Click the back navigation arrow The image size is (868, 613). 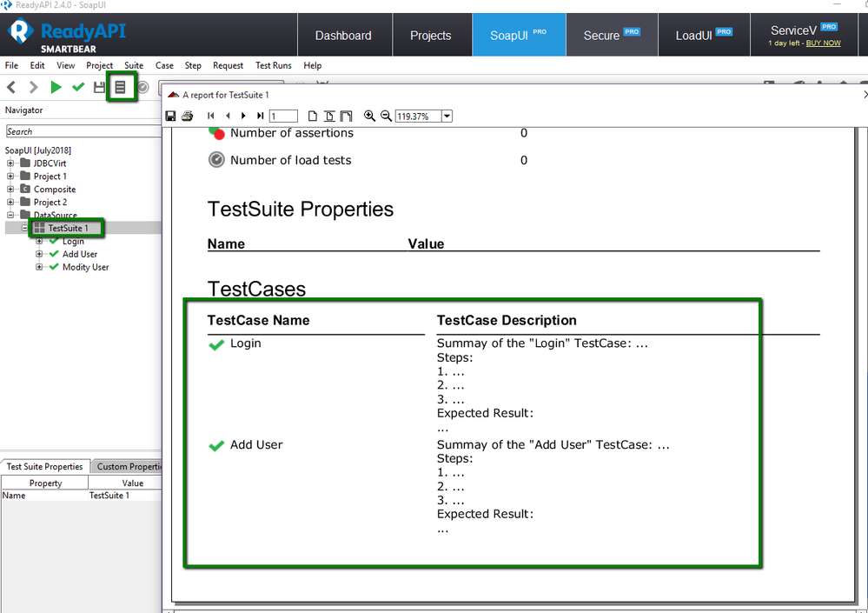tap(11, 87)
